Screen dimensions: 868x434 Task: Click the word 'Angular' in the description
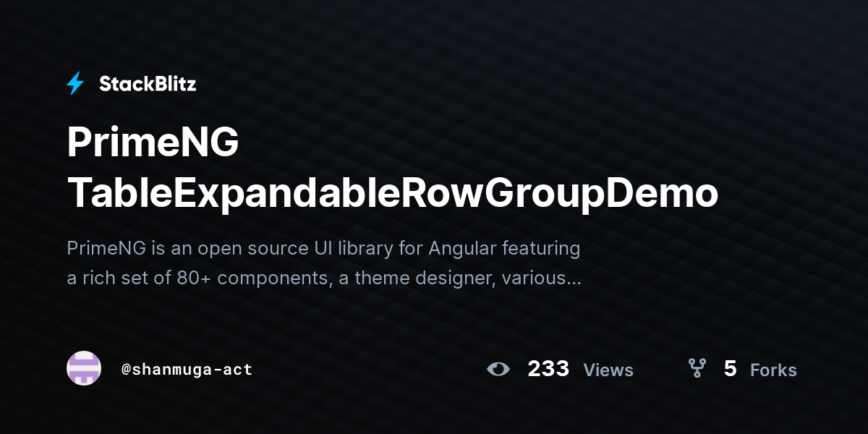pos(462,249)
